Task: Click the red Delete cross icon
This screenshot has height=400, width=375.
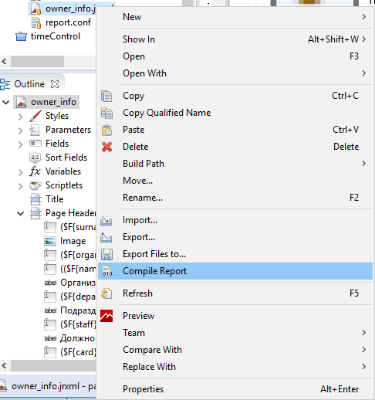Action: tap(107, 147)
